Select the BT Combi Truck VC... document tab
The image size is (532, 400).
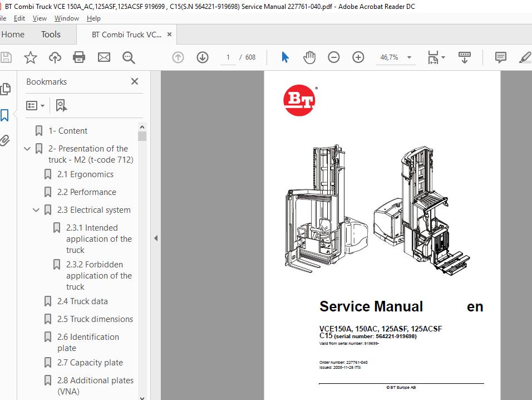pyautogui.click(x=126, y=35)
